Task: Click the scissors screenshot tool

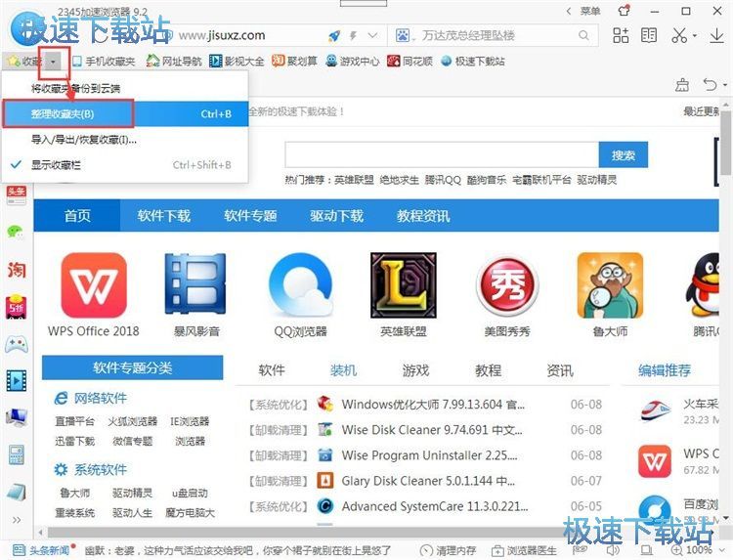Action: (679, 35)
